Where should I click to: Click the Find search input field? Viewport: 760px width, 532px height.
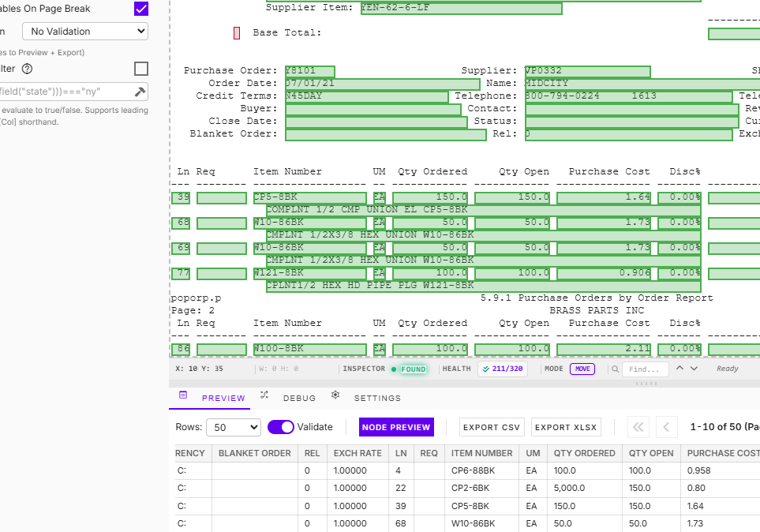tap(645, 369)
